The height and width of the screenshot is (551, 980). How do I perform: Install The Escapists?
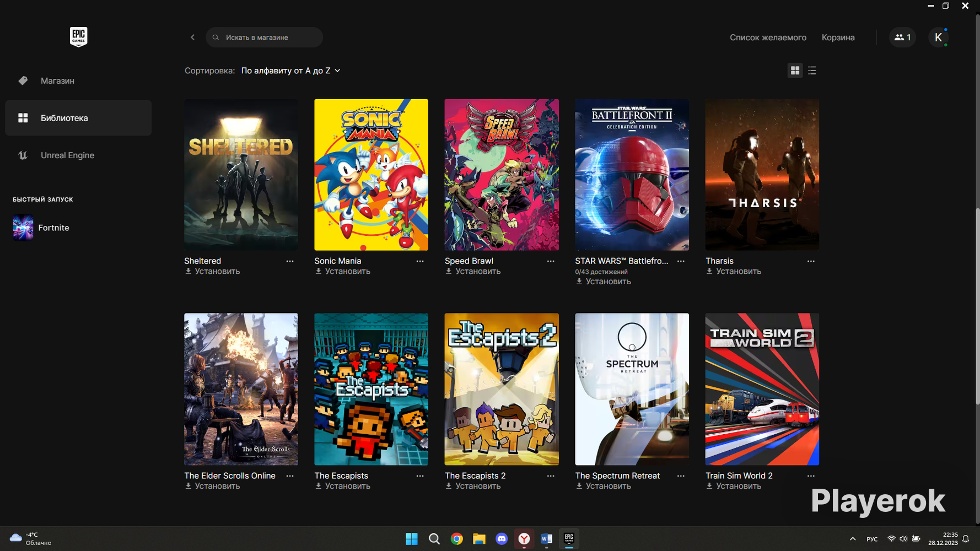click(x=342, y=486)
